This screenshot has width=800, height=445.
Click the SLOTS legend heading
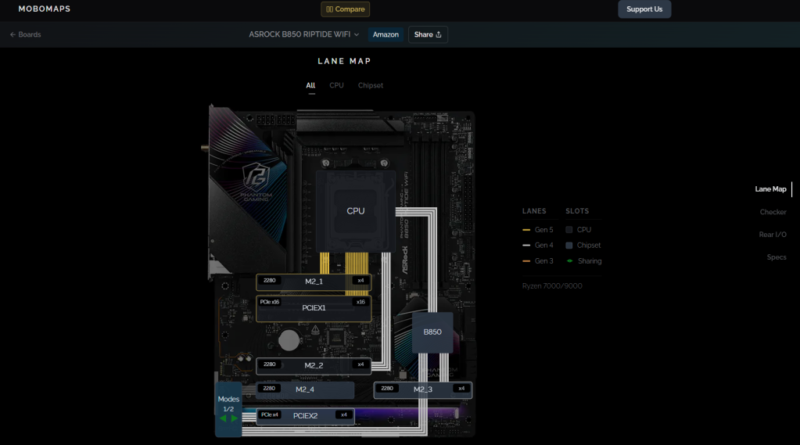click(x=577, y=211)
